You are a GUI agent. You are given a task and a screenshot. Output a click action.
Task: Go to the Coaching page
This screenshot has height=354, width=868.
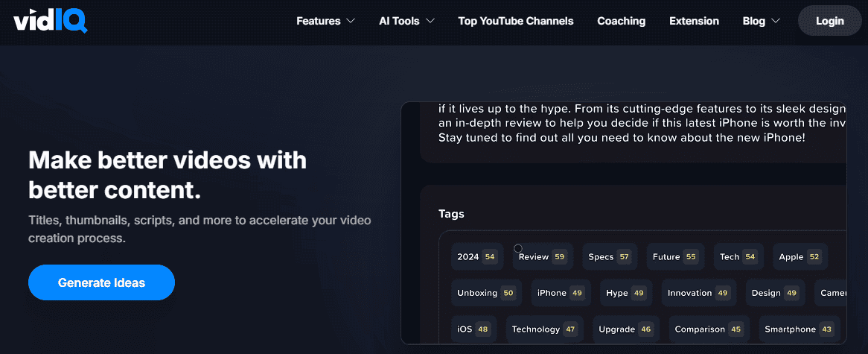[621, 21]
